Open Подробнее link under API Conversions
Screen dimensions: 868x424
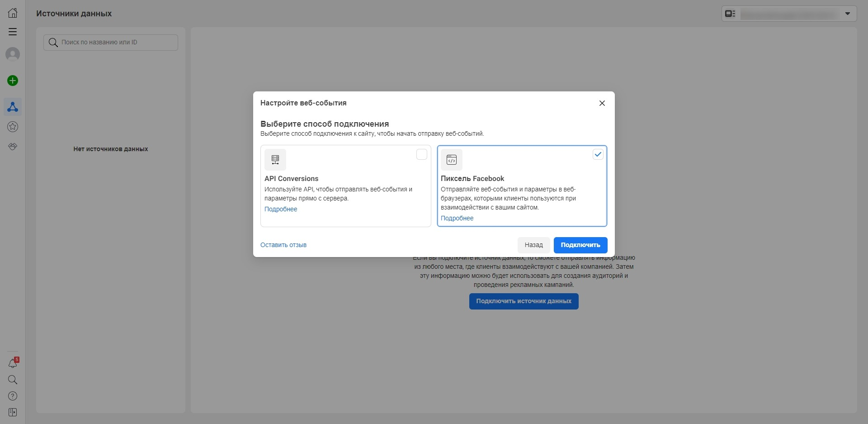click(x=281, y=209)
